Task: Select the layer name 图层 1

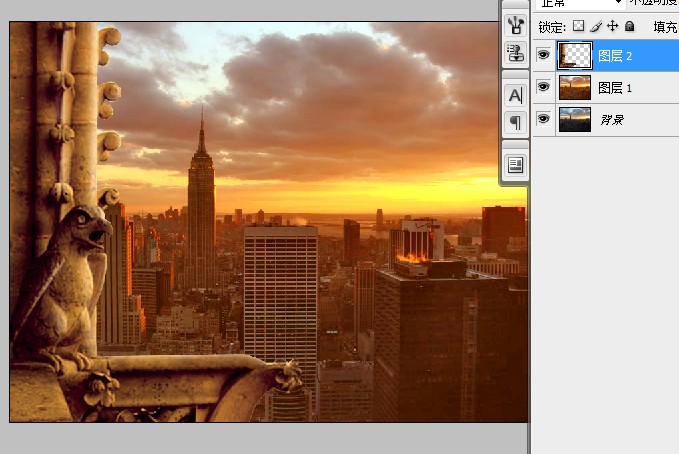Action: click(615, 88)
